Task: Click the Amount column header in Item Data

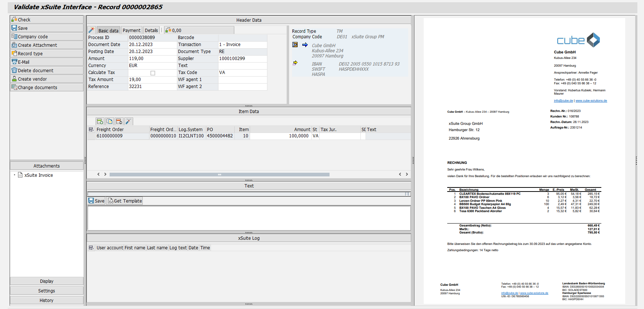Action: 281,130
